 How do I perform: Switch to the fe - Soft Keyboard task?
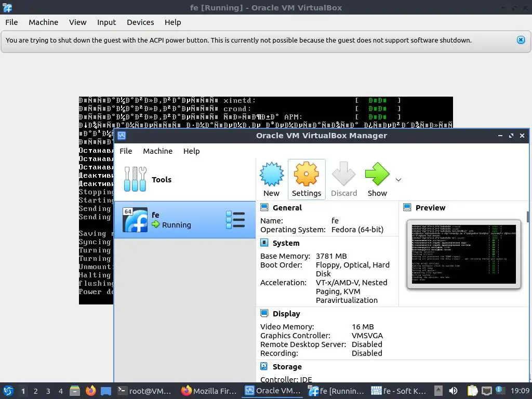(398, 391)
